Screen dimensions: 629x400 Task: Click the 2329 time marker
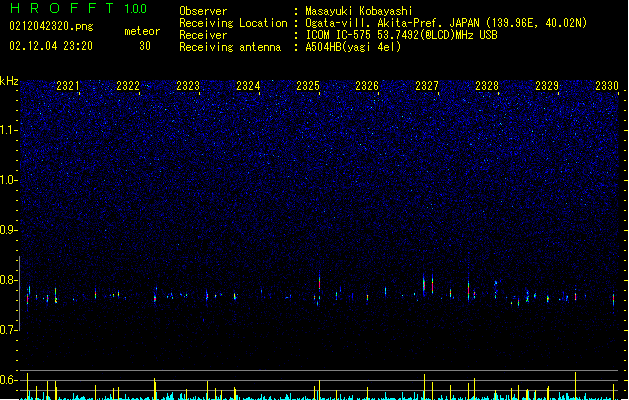click(x=547, y=85)
